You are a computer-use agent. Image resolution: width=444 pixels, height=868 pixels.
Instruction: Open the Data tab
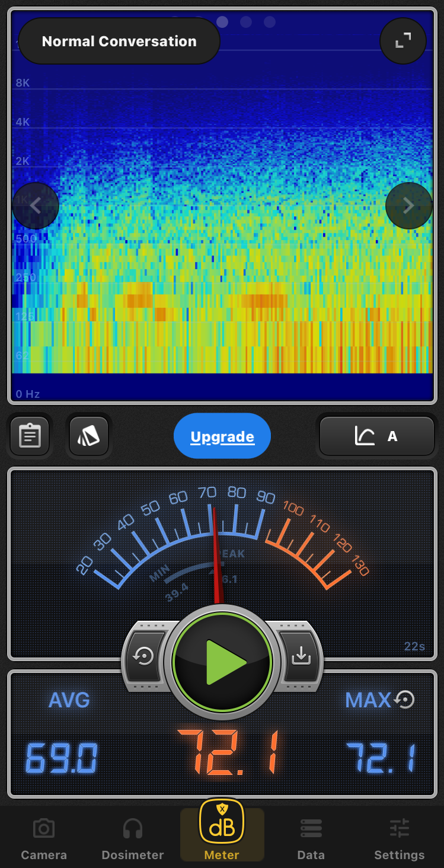pos(311,840)
